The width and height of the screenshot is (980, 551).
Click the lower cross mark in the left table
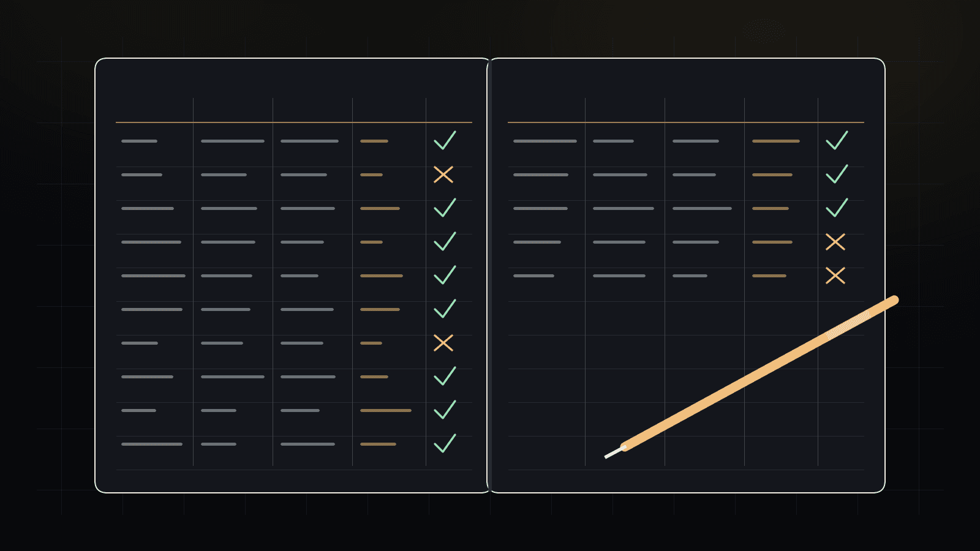coord(443,343)
